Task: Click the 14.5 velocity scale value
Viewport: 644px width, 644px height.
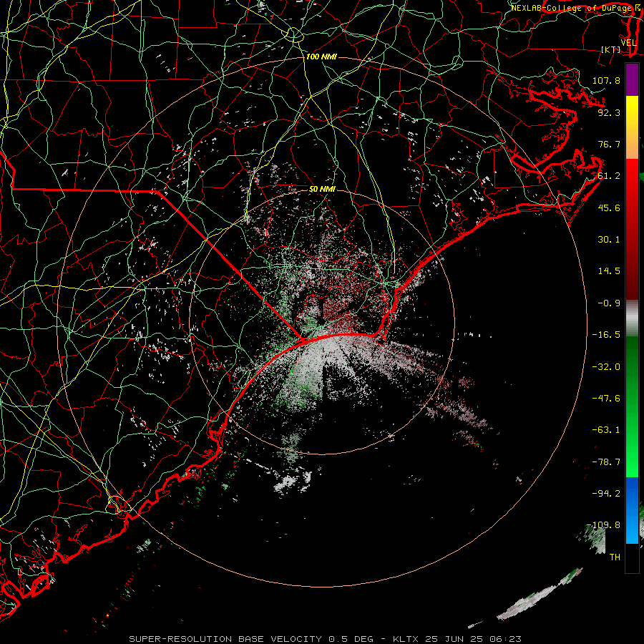Action: (609, 271)
